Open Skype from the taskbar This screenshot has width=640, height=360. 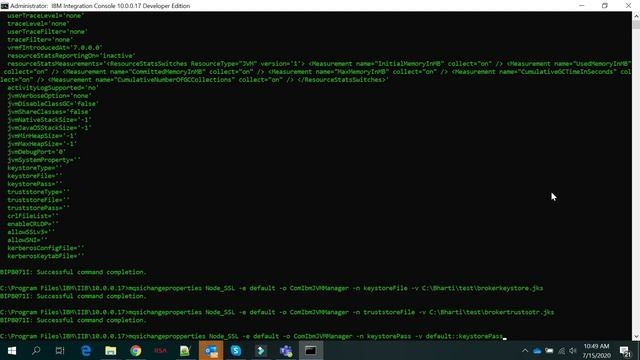(236, 351)
